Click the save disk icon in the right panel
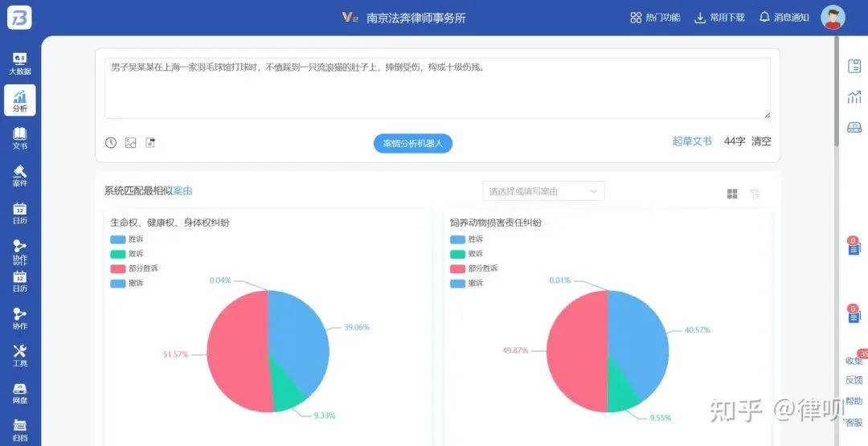Screen dimensions: 868x446 coord(854,66)
